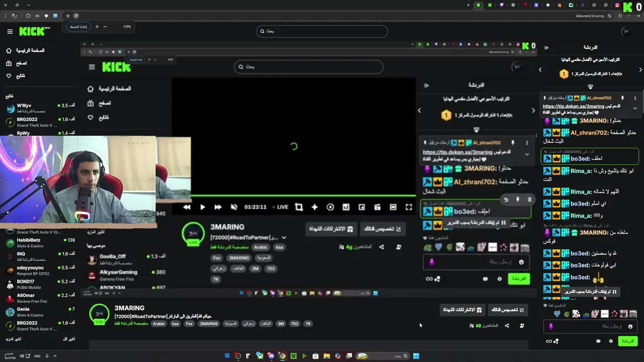Collapse the chat panel with the arrow icon
Image resolution: width=644 pixels, height=362 pixels.
546,47
